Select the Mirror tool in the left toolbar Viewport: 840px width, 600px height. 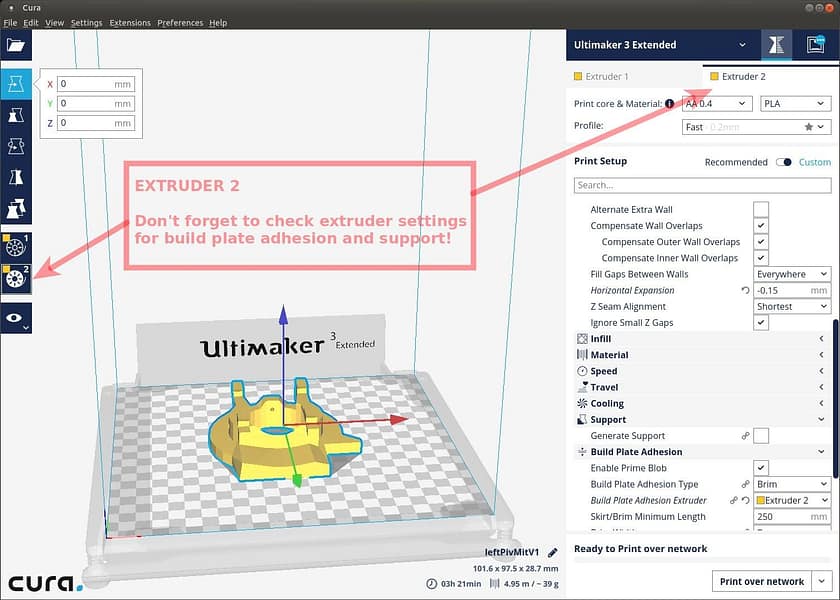click(x=14, y=176)
